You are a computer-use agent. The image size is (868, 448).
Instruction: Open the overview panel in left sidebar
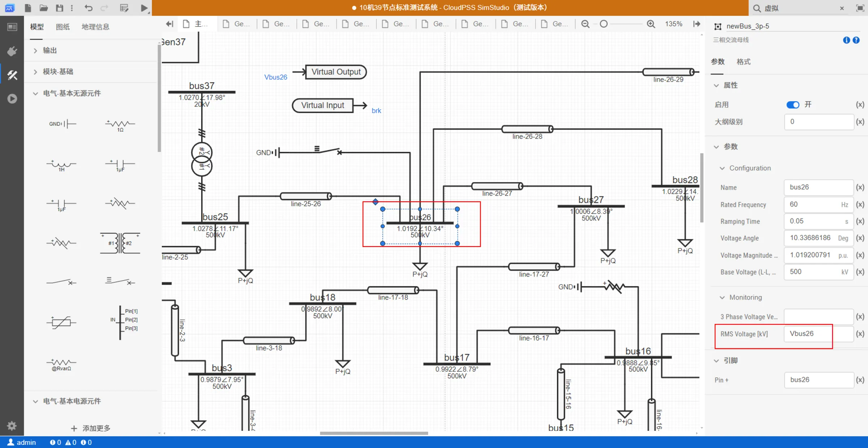tap(12, 27)
